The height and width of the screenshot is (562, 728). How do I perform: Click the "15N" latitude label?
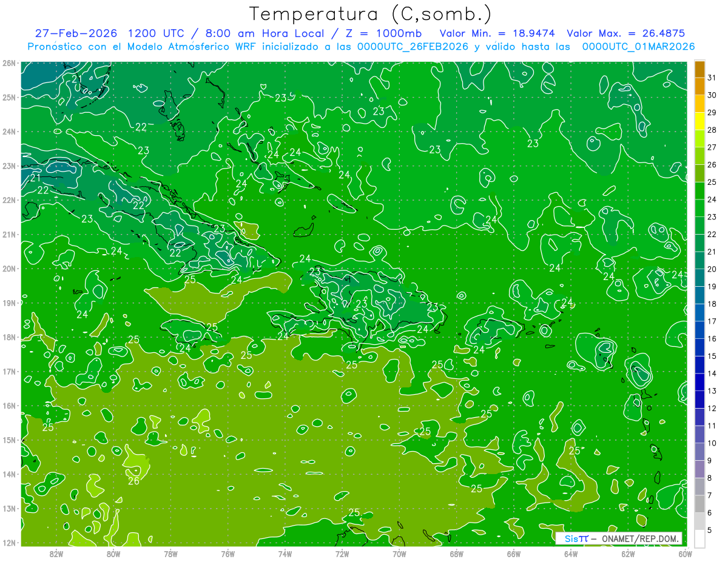pos(8,440)
